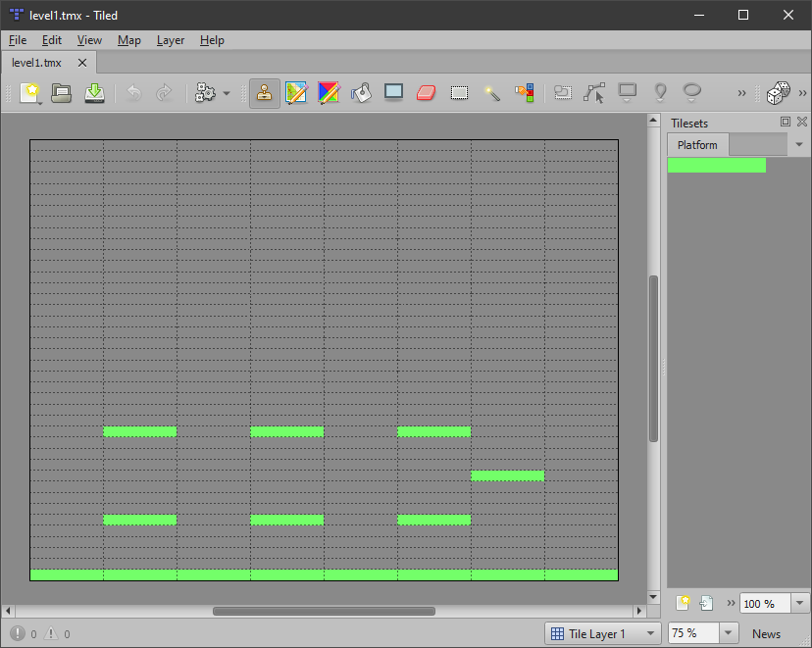The height and width of the screenshot is (648, 812).
Task: Select the Rectangular Select tool
Action: click(x=459, y=93)
